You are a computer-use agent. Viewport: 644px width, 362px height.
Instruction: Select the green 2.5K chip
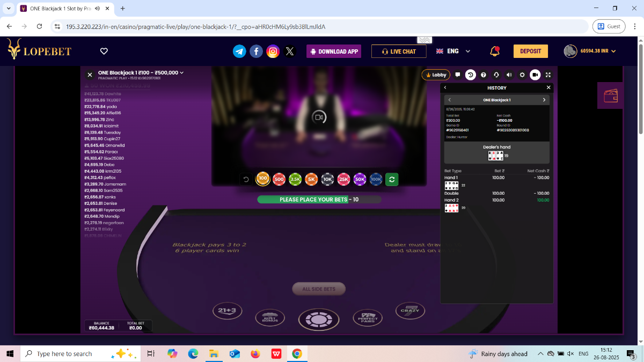click(x=295, y=179)
